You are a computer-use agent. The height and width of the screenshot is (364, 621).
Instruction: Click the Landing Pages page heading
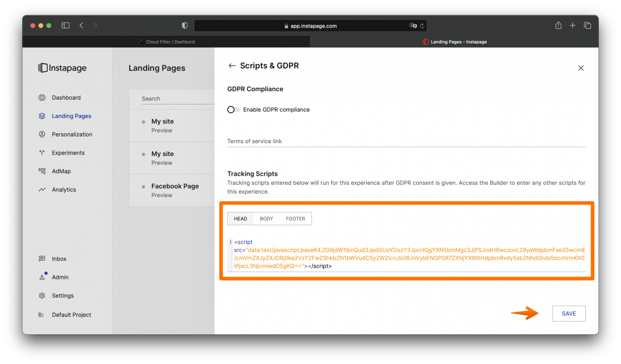click(157, 68)
